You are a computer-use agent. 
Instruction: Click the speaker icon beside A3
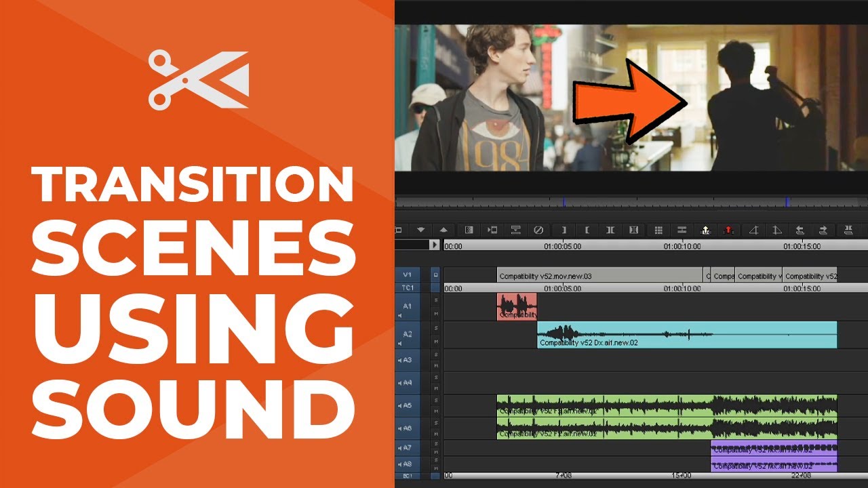pos(399,360)
